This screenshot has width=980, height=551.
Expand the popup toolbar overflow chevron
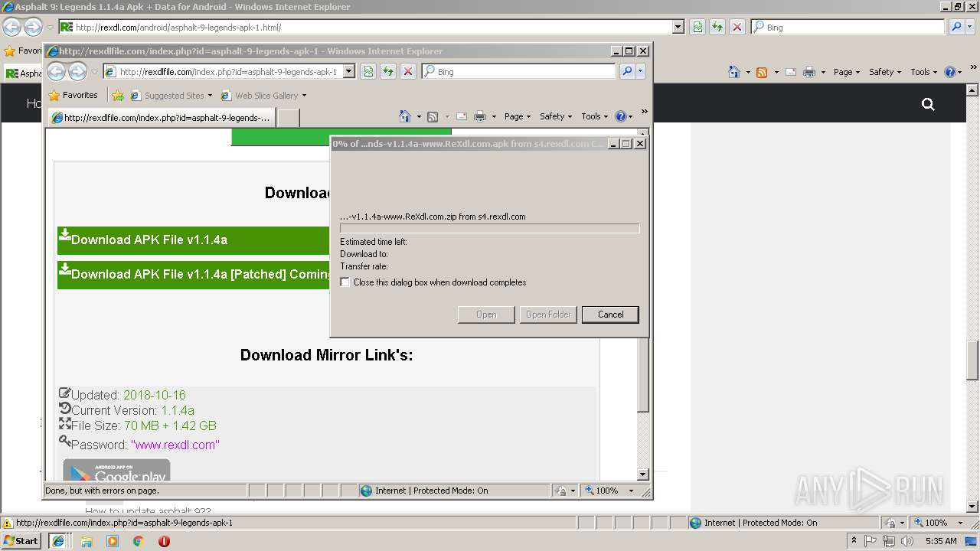coord(644,112)
